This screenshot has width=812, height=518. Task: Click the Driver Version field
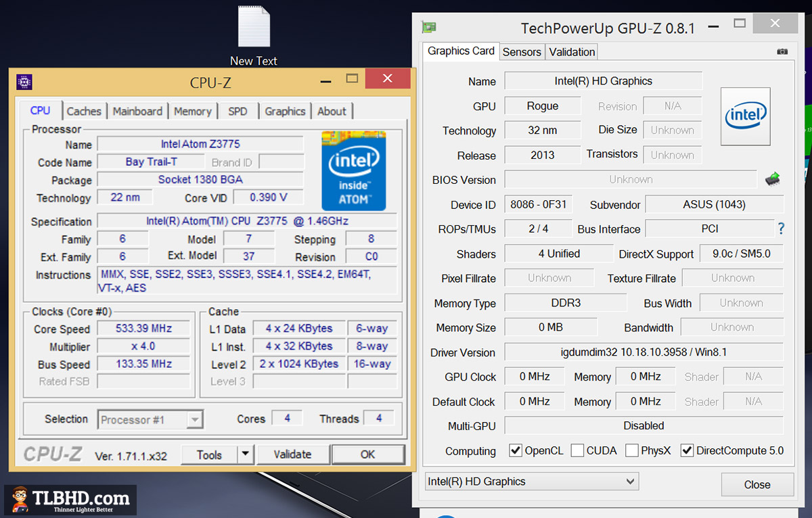point(644,352)
